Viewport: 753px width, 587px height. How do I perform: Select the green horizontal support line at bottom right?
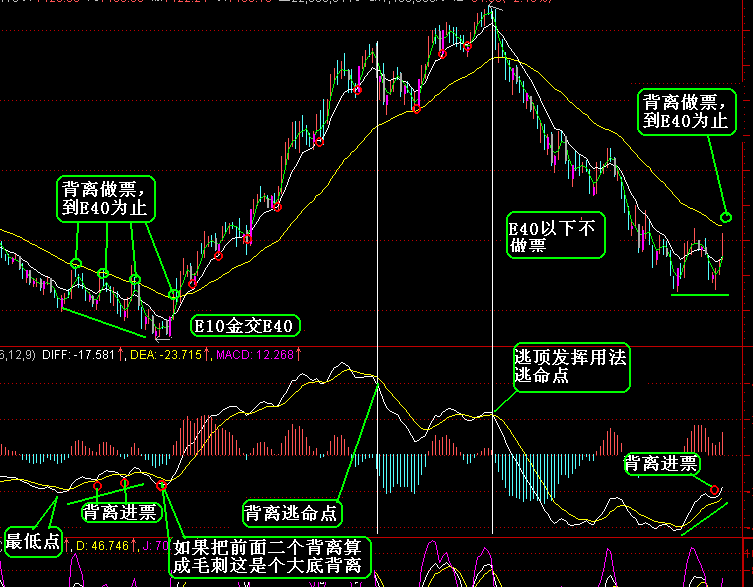pos(700,295)
